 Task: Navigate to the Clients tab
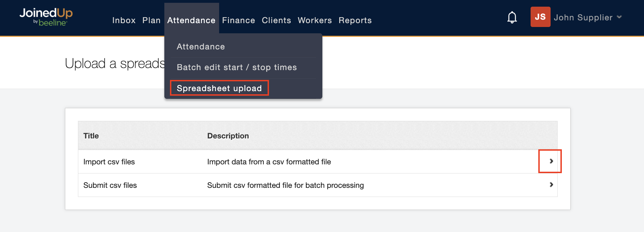[276, 20]
